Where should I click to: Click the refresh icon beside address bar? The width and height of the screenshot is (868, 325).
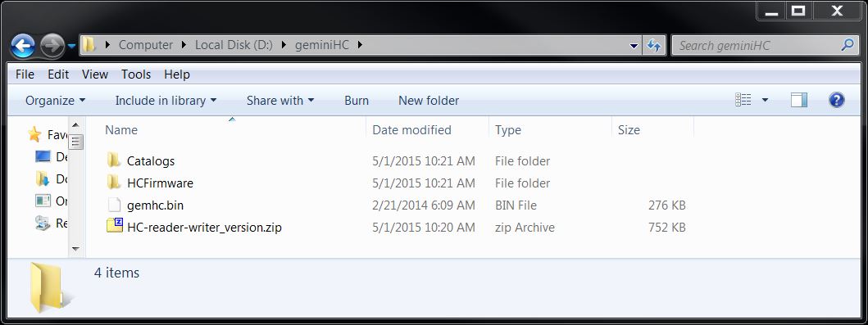click(x=654, y=45)
